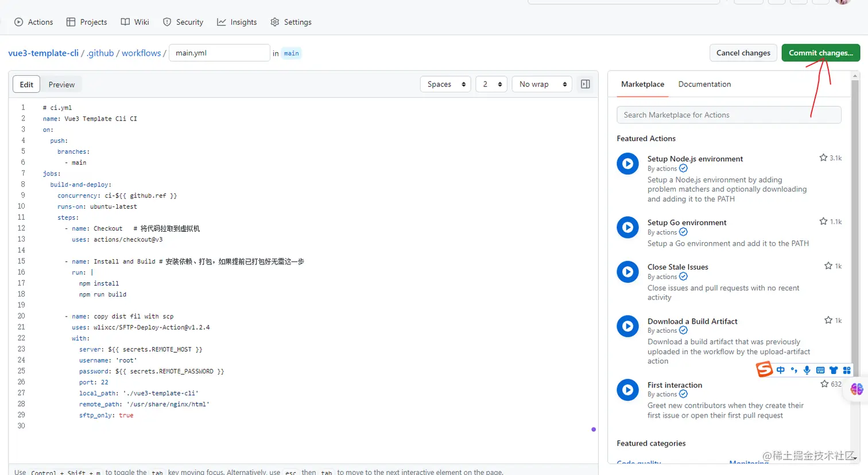
Task: Go to the Wiki tab
Action: click(135, 22)
